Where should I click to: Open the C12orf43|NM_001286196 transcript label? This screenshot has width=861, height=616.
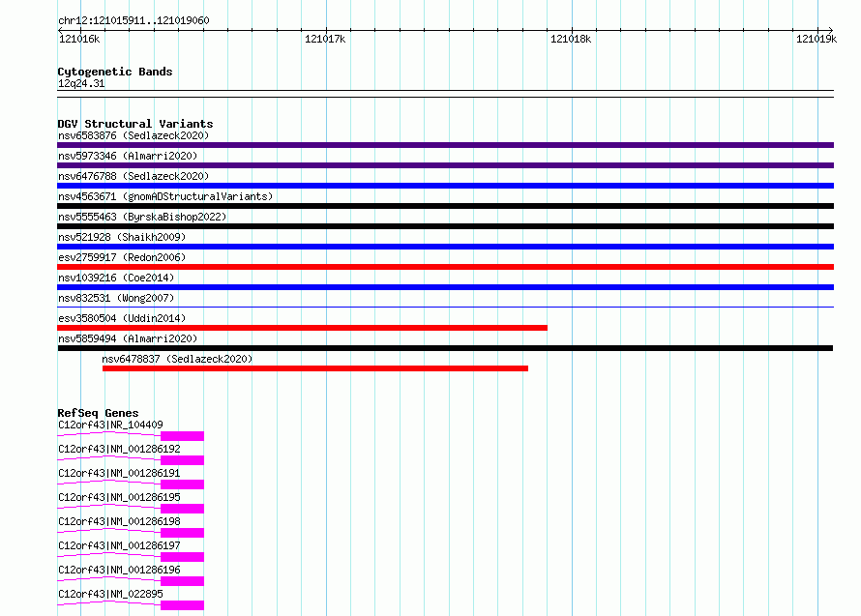[x=119, y=570]
